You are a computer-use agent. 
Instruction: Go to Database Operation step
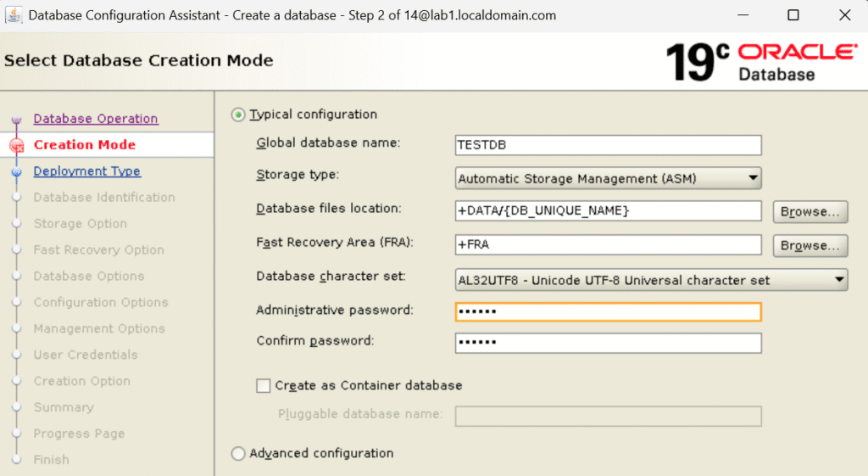tap(96, 119)
